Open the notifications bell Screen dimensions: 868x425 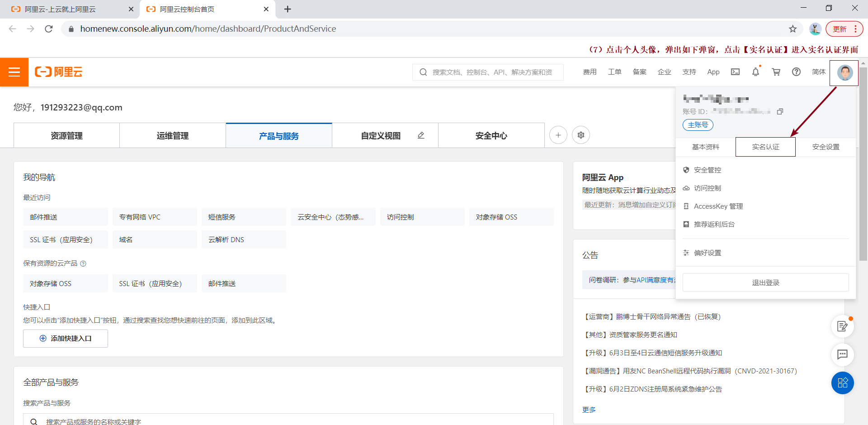point(756,72)
